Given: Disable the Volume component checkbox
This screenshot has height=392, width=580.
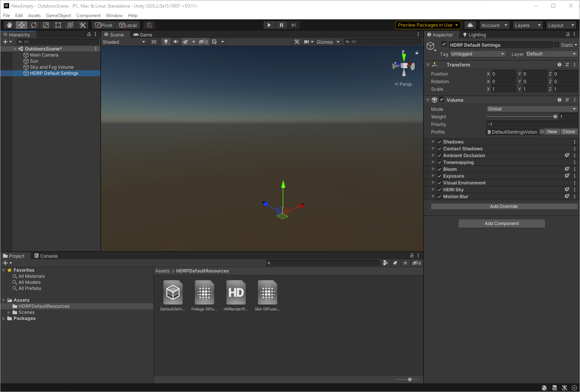Looking at the screenshot, I should (442, 100).
